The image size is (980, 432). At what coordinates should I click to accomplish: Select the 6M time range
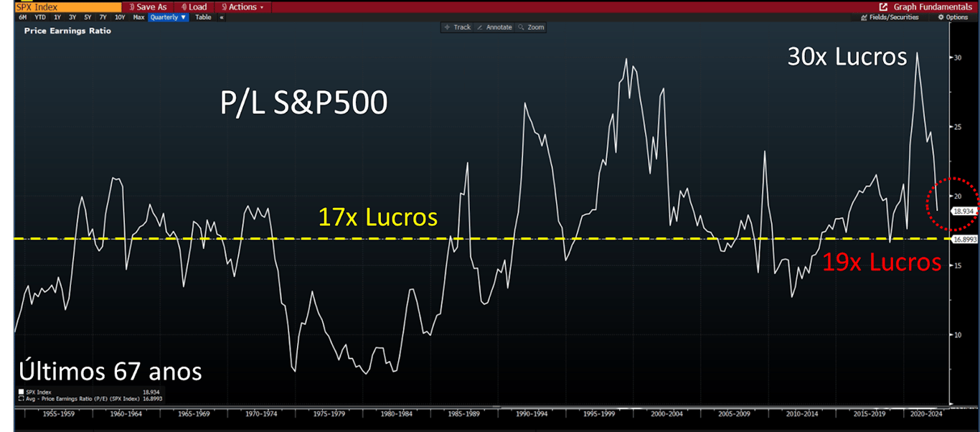point(23,17)
